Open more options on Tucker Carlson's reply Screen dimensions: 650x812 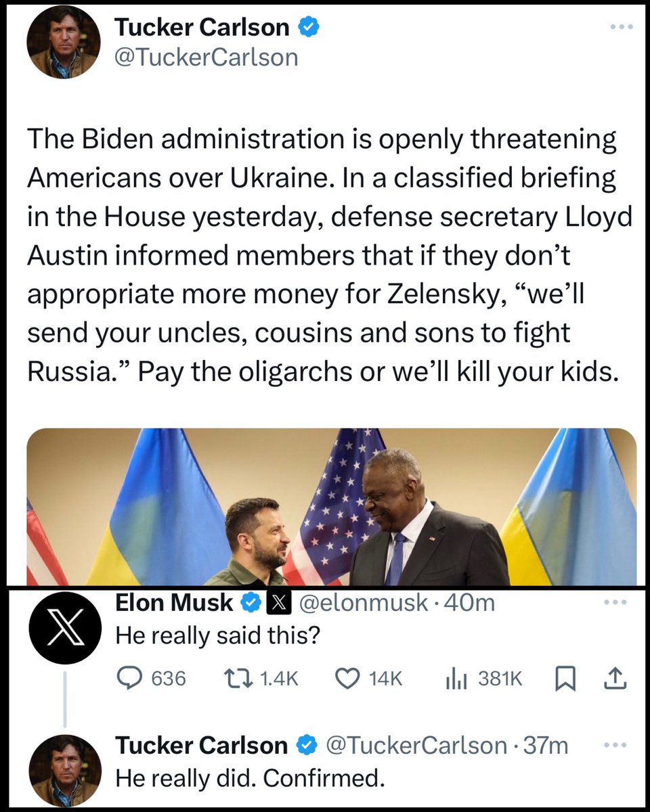pos(615,745)
